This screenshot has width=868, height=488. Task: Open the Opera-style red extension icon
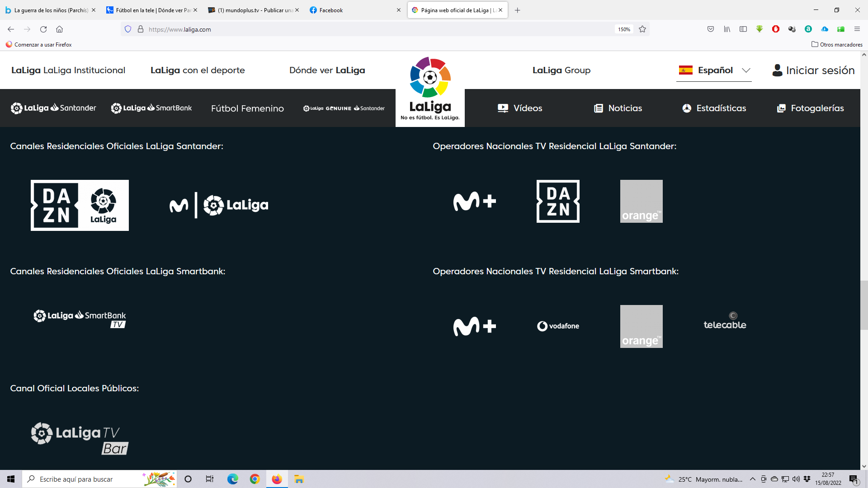click(x=776, y=29)
